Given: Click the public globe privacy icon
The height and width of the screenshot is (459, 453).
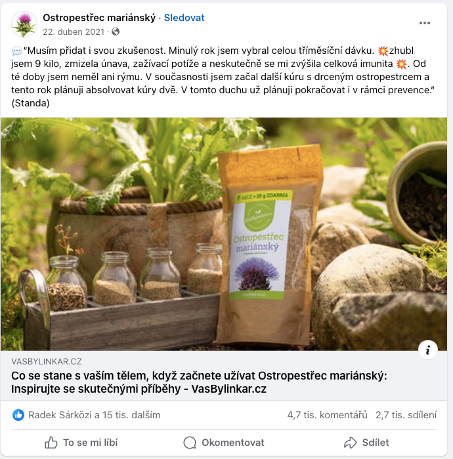Looking at the screenshot, I should pyautogui.click(x=115, y=32).
